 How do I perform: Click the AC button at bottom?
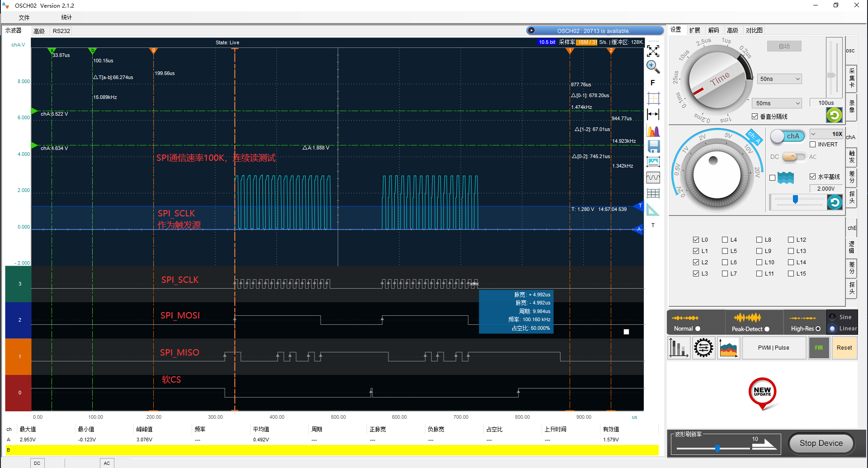click(x=107, y=463)
